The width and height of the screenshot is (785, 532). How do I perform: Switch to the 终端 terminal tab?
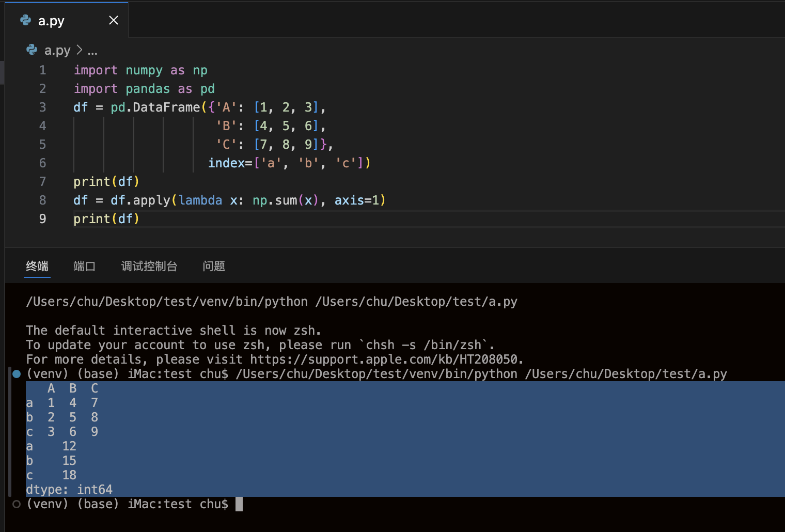pos(37,266)
